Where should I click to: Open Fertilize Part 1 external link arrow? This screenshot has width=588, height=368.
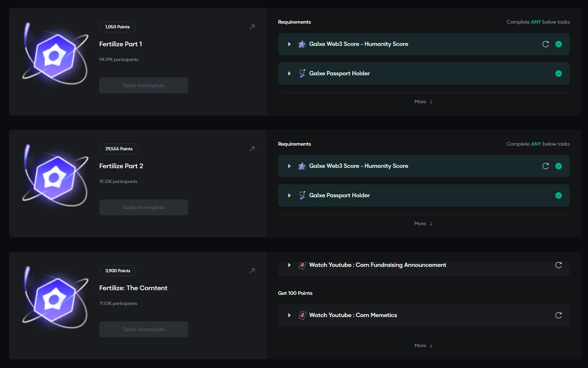point(252,27)
